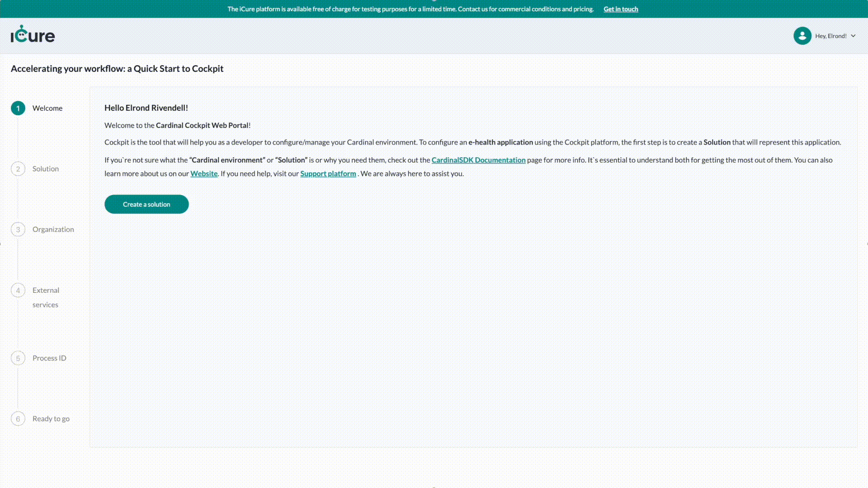Open the CardinalSDK Documentation link
The width and height of the screenshot is (868, 488).
[x=478, y=160]
